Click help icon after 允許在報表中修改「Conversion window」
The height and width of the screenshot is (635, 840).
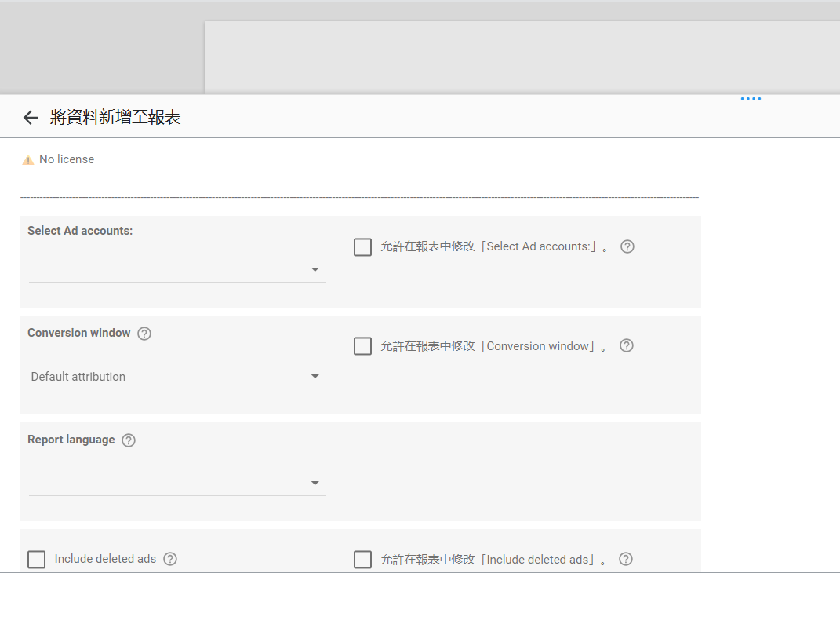click(626, 345)
